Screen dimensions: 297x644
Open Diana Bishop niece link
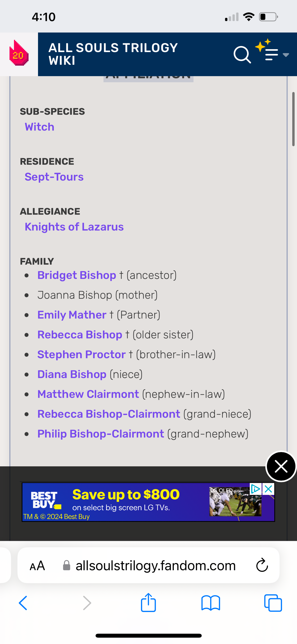pos(72,374)
